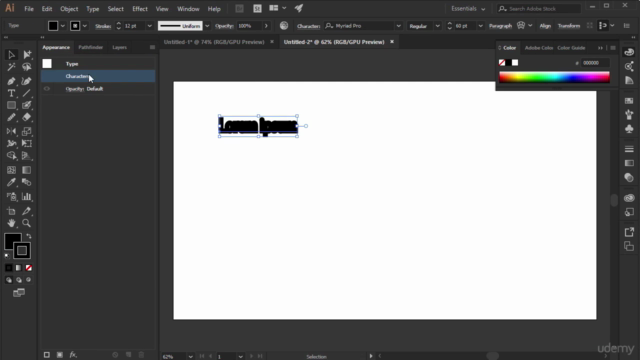Viewport: 640px width, 360px height.
Task: Select the Shape Builder tool
Action: click(x=11, y=156)
